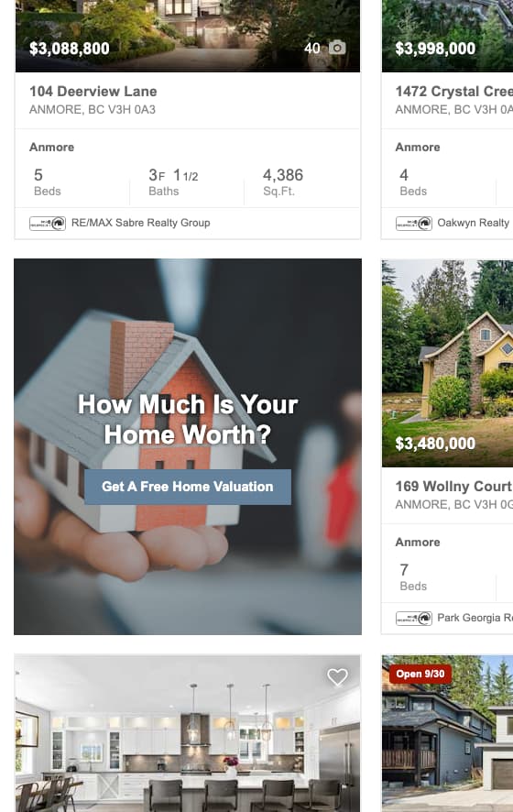Open the white kitchen listing photo

188,733
